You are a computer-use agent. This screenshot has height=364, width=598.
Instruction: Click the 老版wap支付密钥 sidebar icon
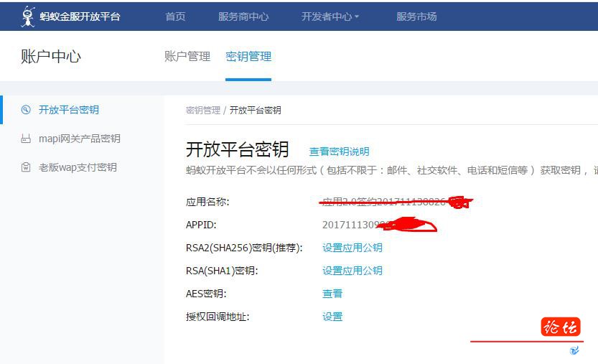(x=26, y=167)
